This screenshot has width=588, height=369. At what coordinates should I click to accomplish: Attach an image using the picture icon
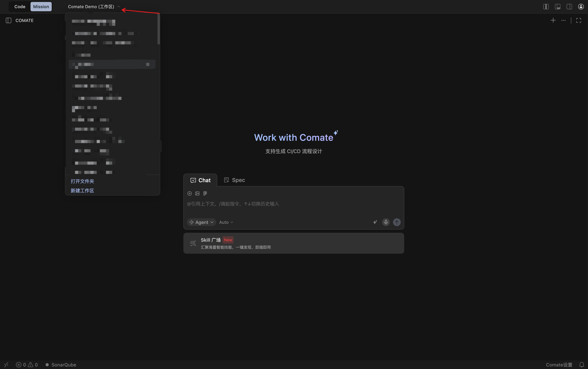coord(197,193)
